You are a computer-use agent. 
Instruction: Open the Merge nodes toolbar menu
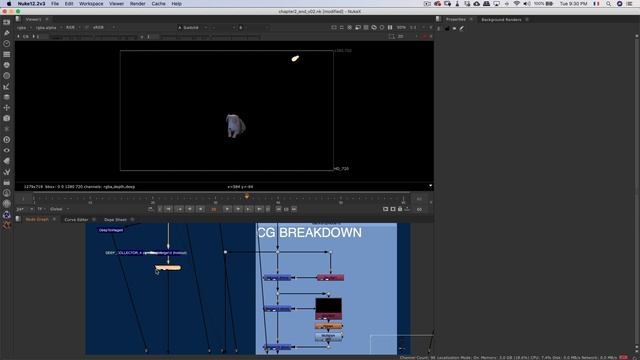click(x=7, y=97)
